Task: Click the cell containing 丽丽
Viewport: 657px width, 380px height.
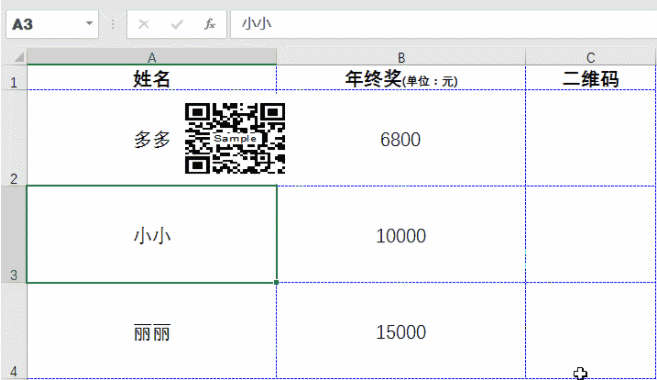Action: click(152, 331)
